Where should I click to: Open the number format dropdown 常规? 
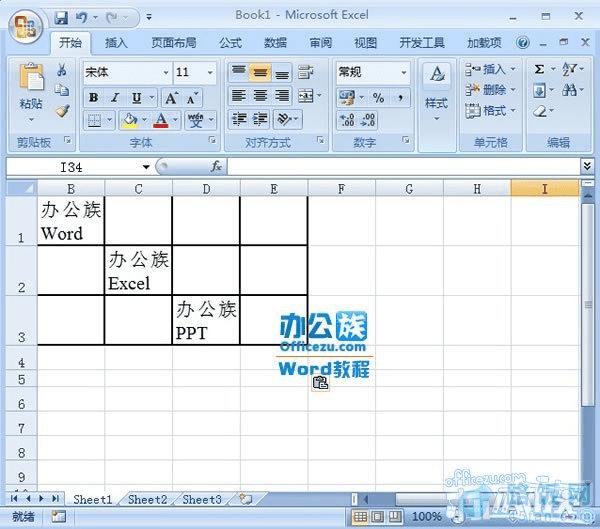pyautogui.click(x=404, y=72)
